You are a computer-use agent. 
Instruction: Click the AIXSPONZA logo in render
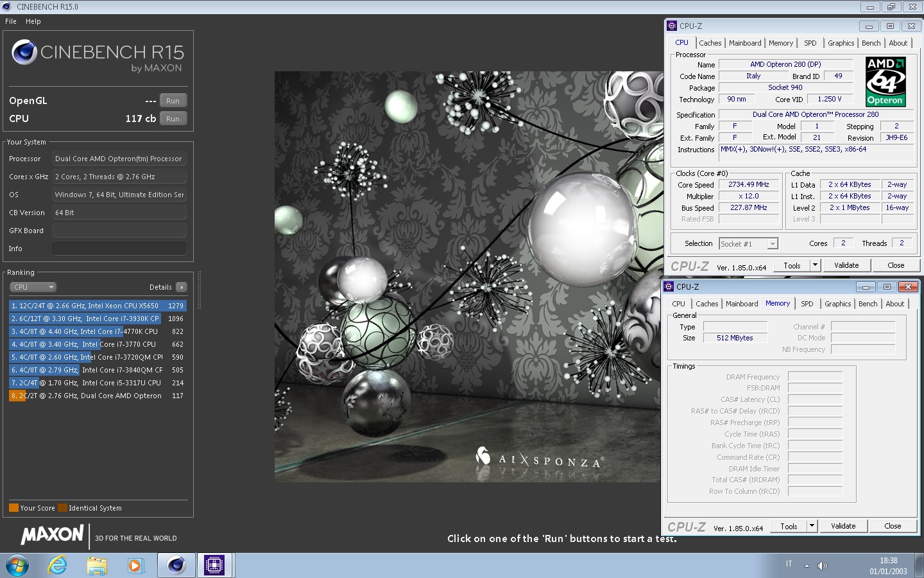[x=539, y=458]
